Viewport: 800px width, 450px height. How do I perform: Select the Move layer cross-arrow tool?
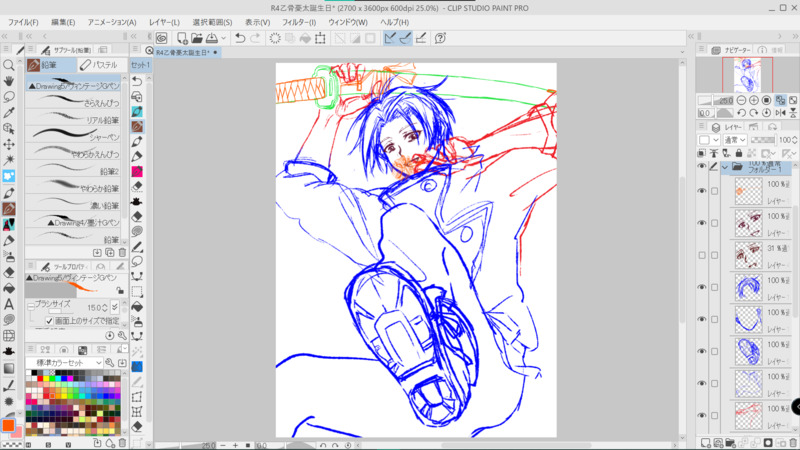pyautogui.click(x=9, y=144)
